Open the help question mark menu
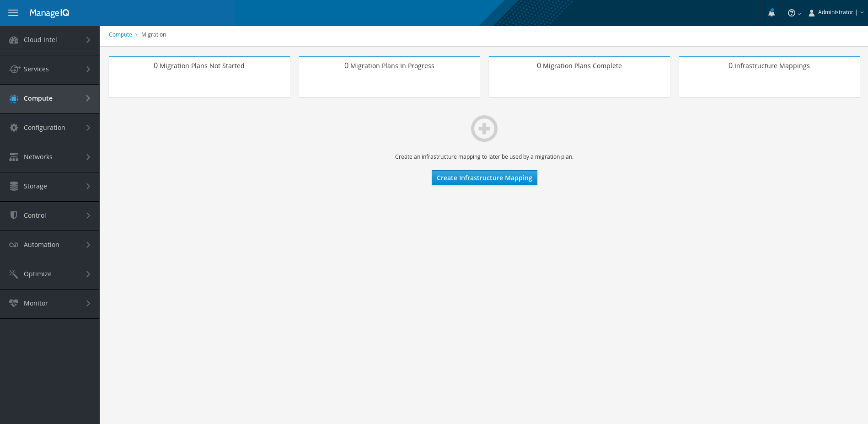Viewport: 868px width, 424px height. (793, 13)
